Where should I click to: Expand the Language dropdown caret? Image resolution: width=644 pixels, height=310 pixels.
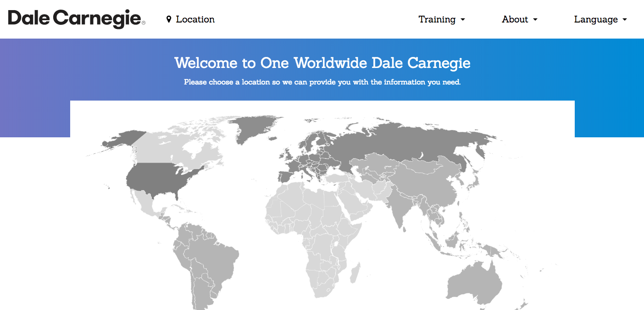pos(624,20)
